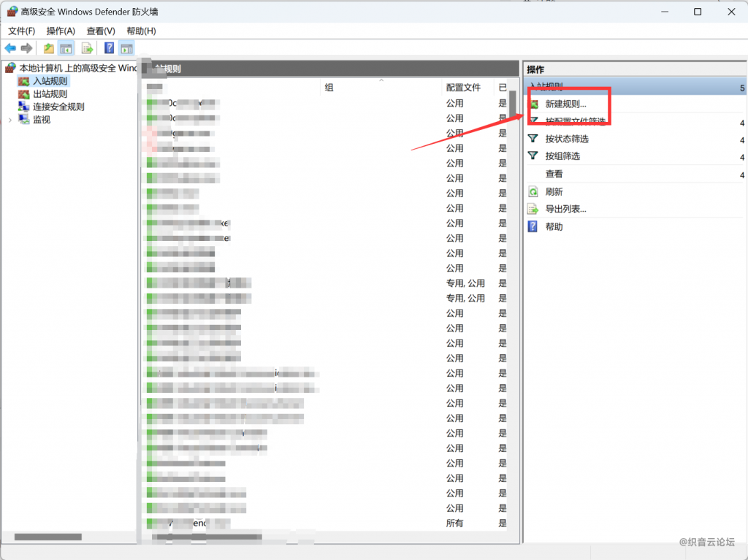Viewport: 748px width, 560px height.
Task: Open the 查看(V) menu
Action: 101,31
